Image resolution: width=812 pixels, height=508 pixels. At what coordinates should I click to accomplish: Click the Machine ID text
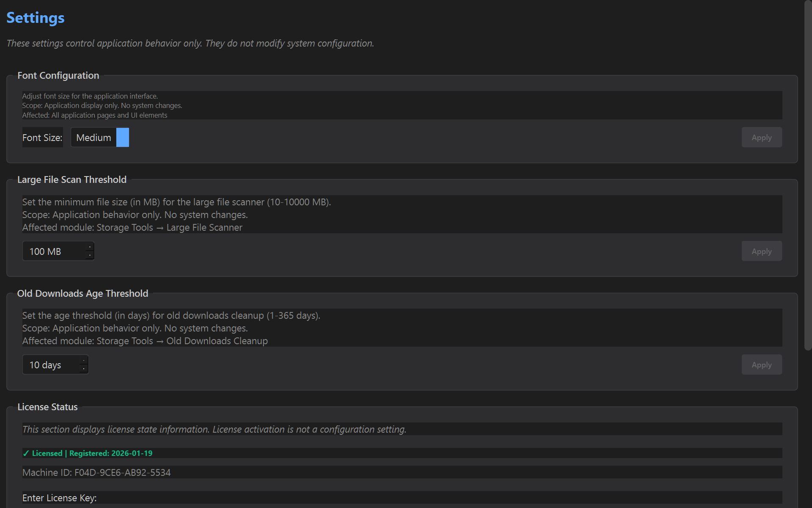(x=96, y=472)
